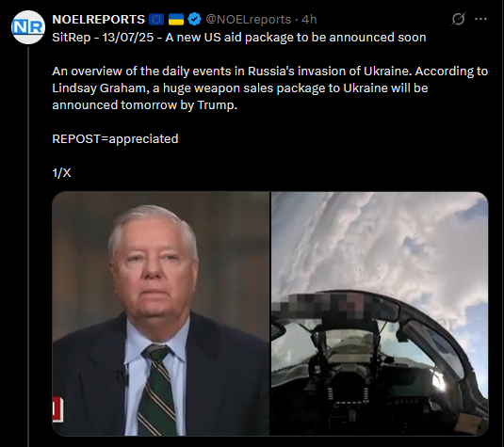
Task: Click the 1/X thread counter text
Action: [61, 173]
